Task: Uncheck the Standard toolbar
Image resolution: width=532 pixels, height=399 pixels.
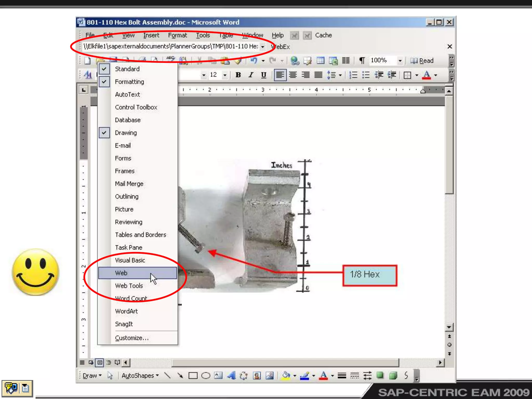Action: point(127,69)
